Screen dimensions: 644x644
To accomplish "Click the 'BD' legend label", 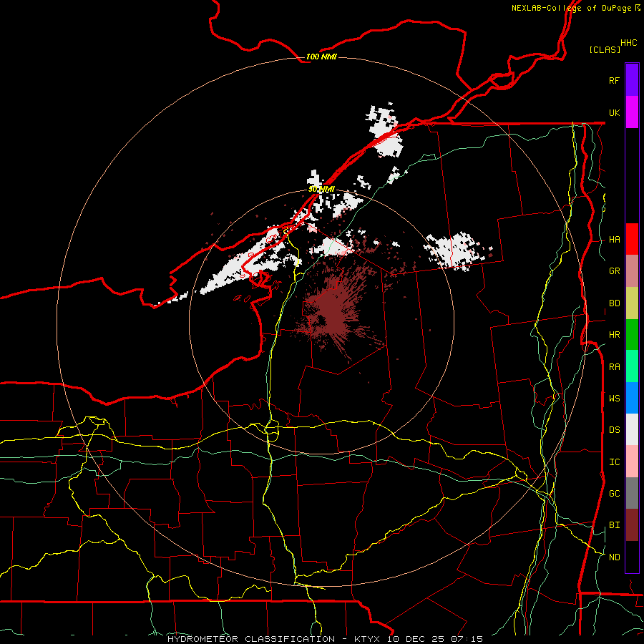I will click(x=614, y=303).
